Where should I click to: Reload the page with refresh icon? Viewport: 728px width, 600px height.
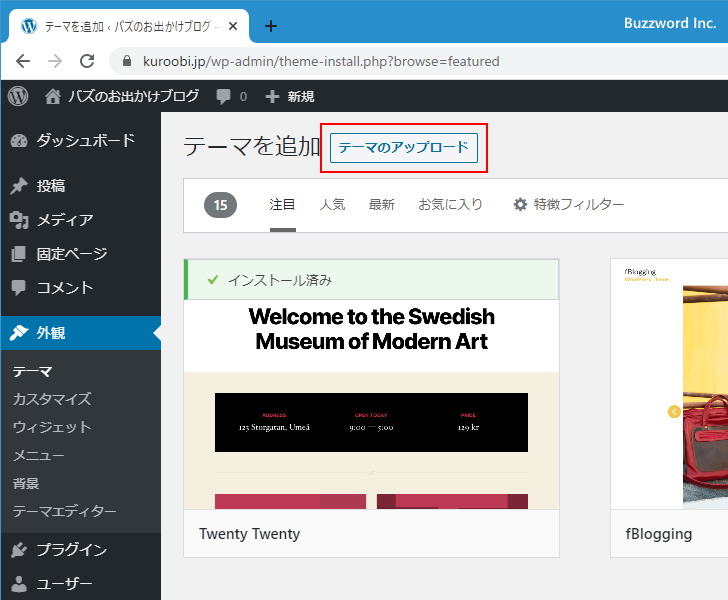point(87,61)
